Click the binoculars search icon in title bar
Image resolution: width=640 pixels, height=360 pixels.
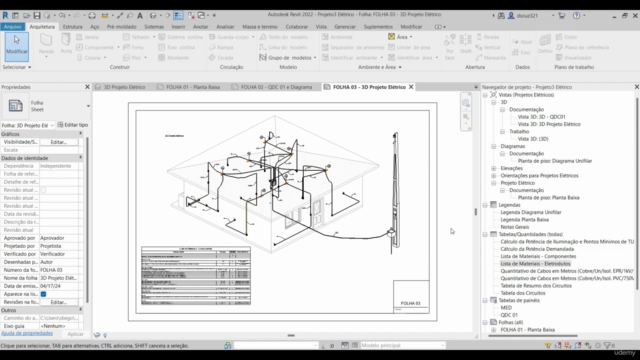tap(501, 16)
